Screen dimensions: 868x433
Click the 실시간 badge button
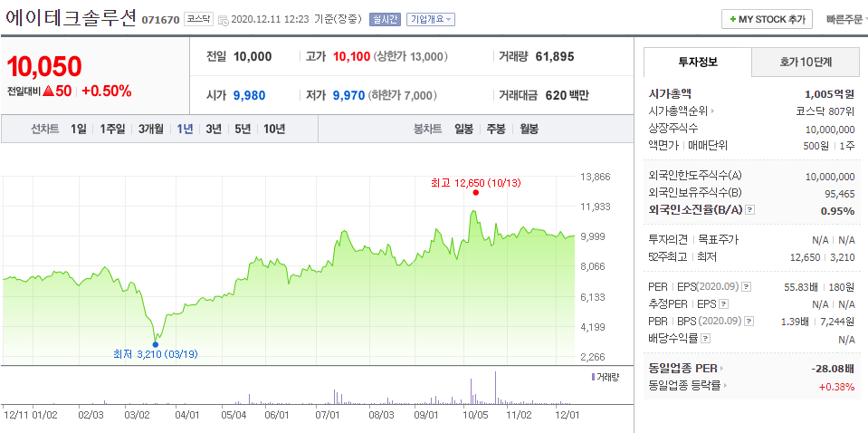pos(385,19)
